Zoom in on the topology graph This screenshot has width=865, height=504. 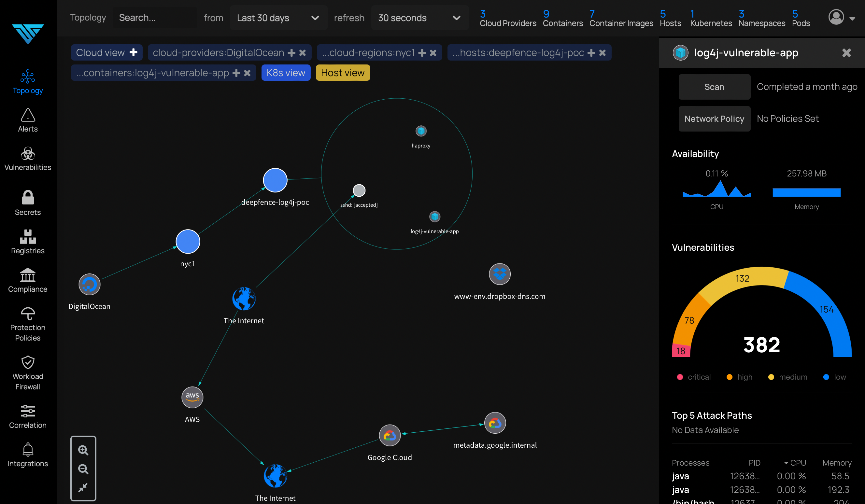click(x=83, y=450)
